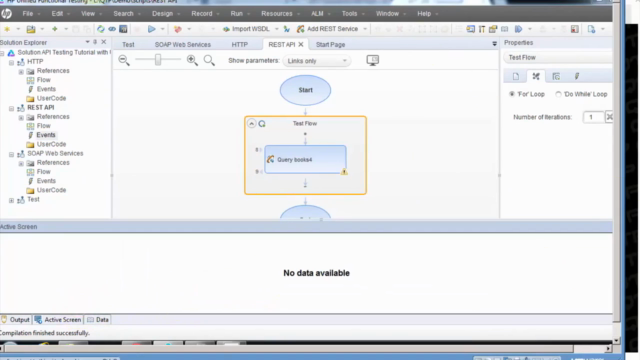
Task: Click the loop icon in Test Flow header
Action: (262, 124)
